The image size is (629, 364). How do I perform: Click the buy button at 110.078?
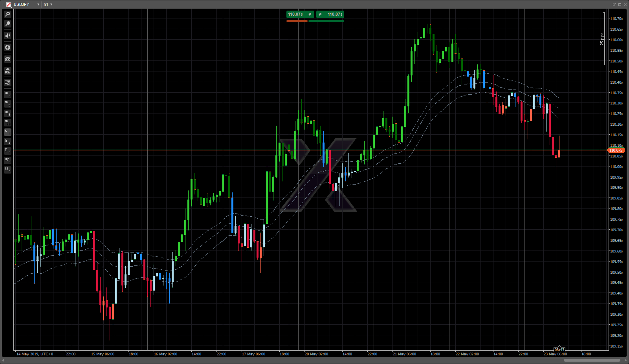[330, 14]
